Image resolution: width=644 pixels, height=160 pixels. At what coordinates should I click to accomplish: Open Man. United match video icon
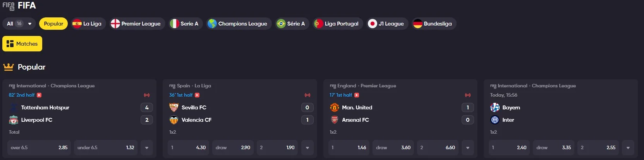357,95
